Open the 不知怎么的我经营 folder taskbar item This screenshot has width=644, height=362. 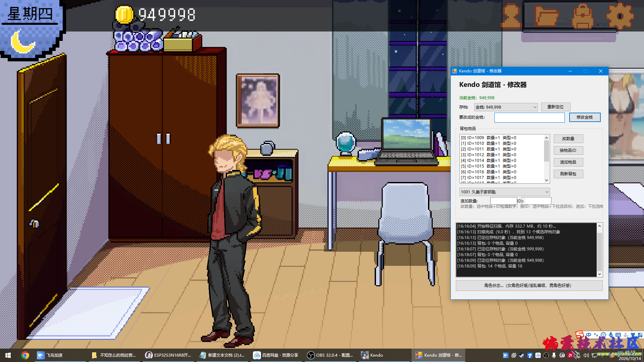[114, 355]
